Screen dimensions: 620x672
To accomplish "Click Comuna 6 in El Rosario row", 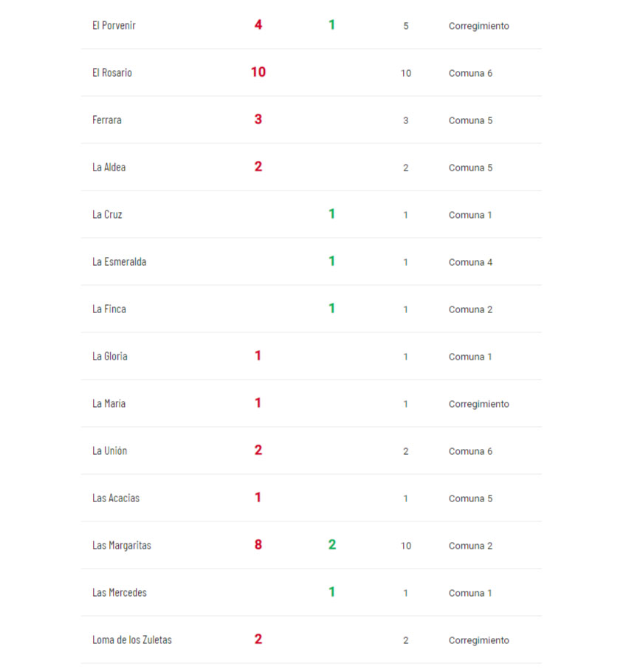I will click(470, 73).
